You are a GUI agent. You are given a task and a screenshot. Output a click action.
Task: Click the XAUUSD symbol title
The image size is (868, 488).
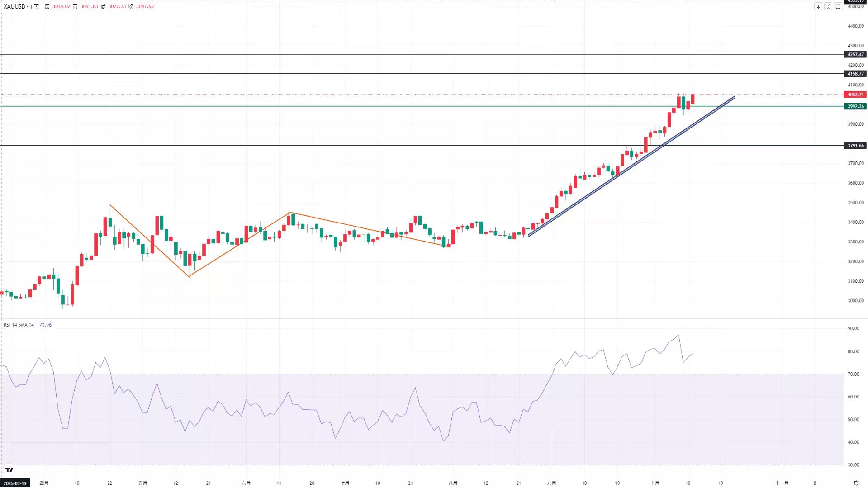14,6
